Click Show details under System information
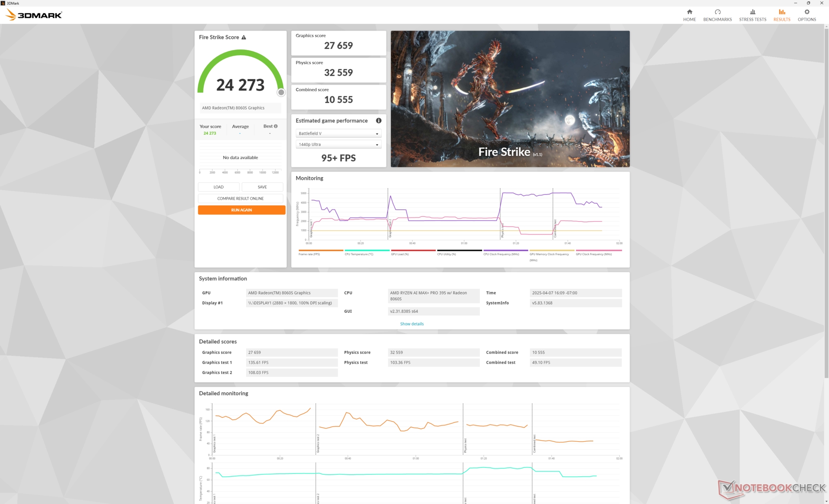This screenshot has height=504, width=829. tap(411, 324)
